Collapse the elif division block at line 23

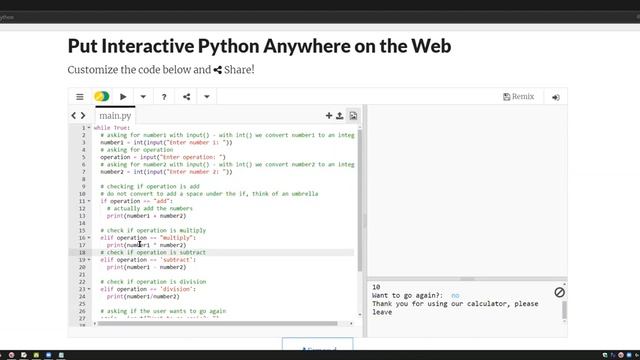[89, 289]
